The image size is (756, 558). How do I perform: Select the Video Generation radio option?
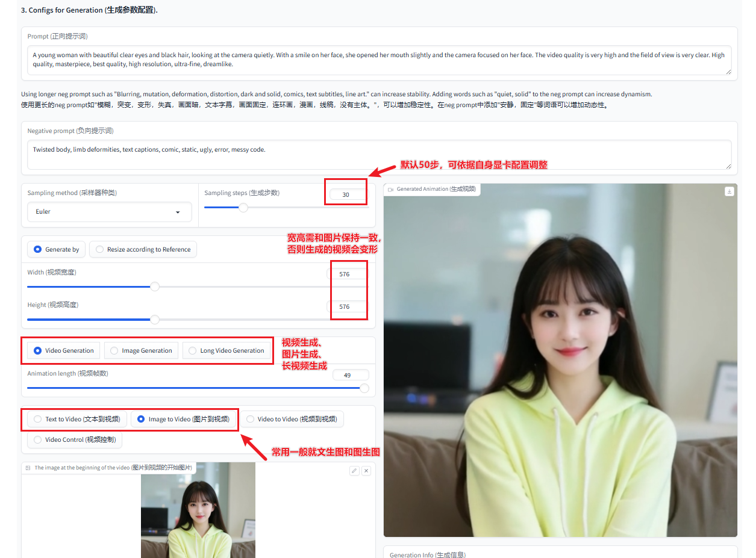coord(63,350)
